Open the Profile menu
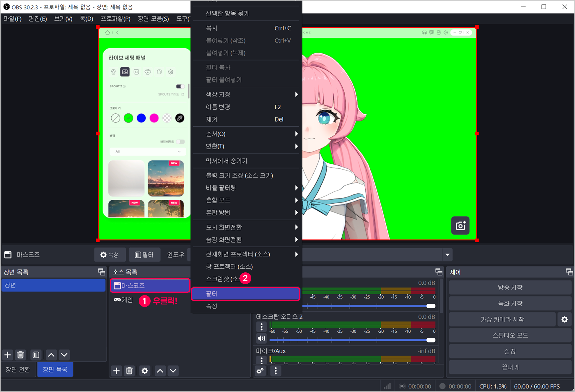Screen dimensions: 575x392 pyautogui.click(x=115, y=19)
